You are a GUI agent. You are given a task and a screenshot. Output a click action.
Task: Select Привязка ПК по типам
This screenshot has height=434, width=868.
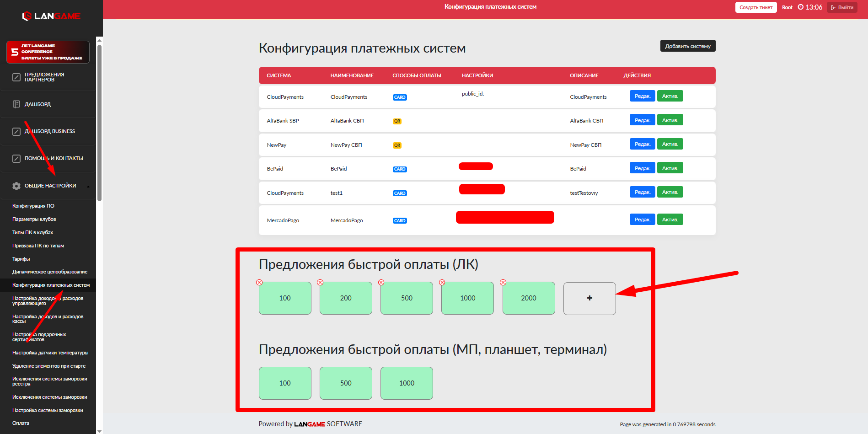coord(38,246)
